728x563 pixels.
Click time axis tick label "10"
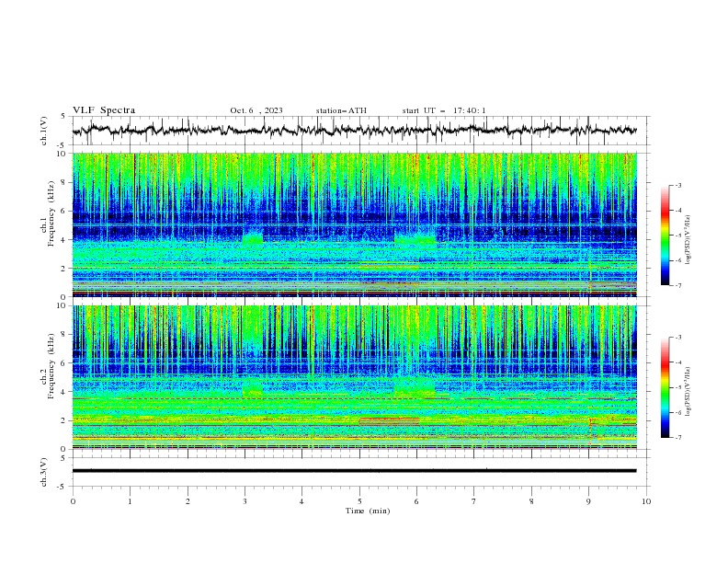point(646,501)
